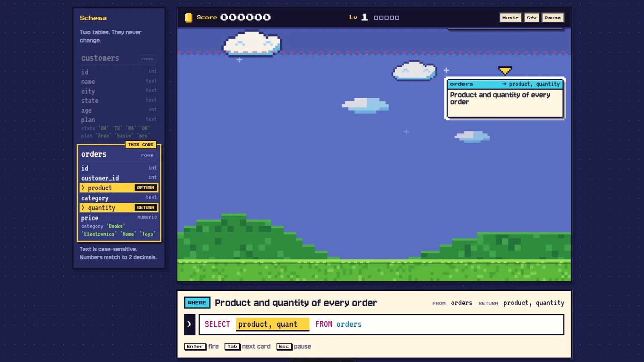Click the prompt chevron beside the SQL input
This screenshot has height=362, width=644.
190,324
